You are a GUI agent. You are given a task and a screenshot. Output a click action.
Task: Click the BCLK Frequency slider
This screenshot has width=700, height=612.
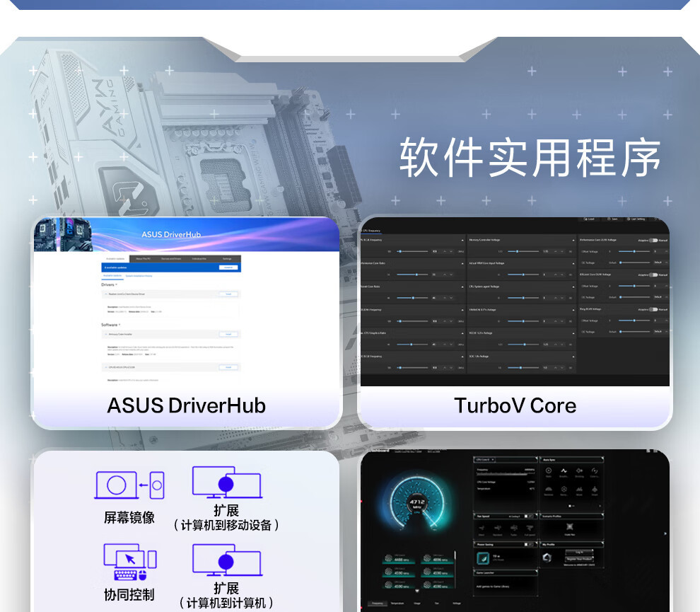coord(412,251)
